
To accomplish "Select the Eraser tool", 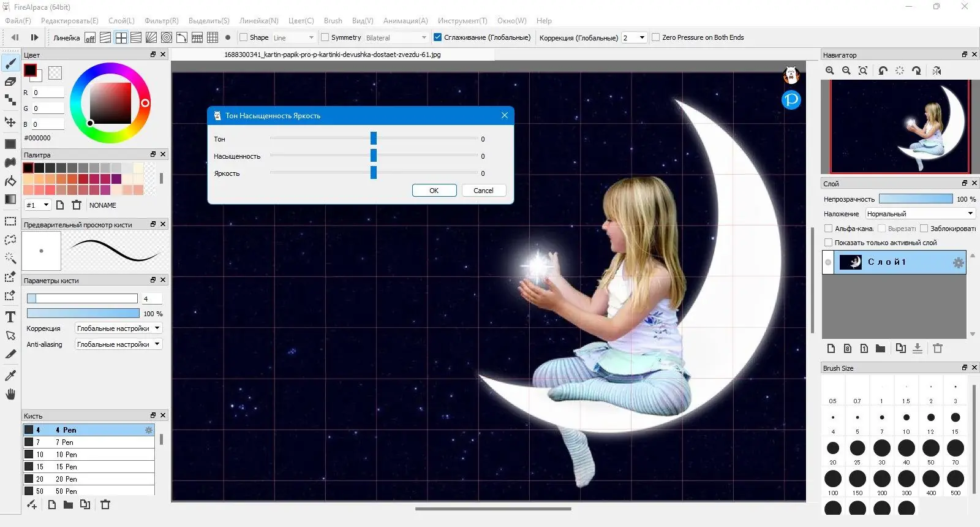I will [x=10, y=82].
